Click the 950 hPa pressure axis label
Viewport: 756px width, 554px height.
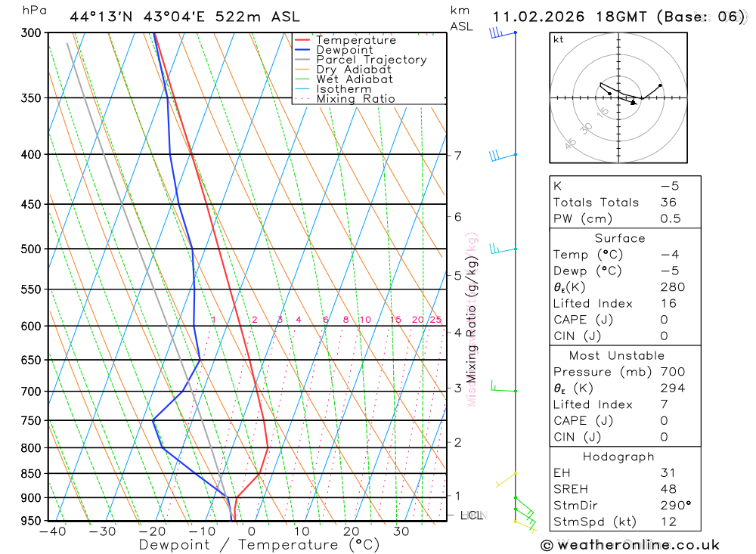(31, 521)
